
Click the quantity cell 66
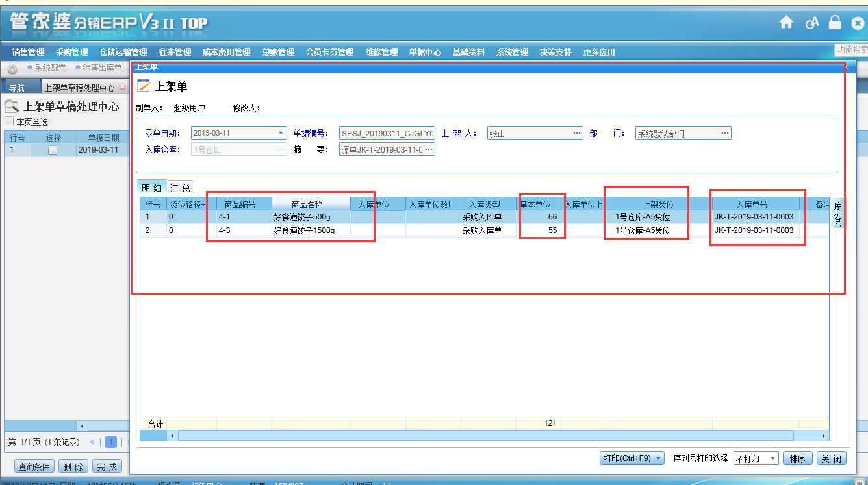coord(539,217)
